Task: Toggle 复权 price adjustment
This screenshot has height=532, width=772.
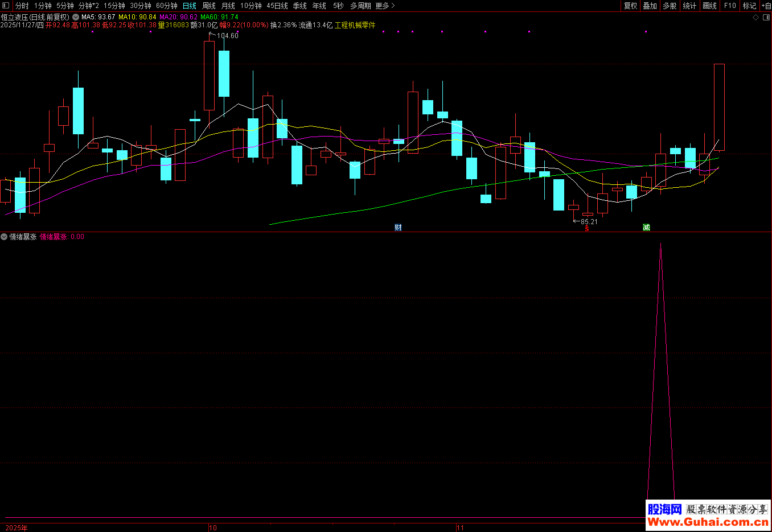Action: tap(630, 6)
